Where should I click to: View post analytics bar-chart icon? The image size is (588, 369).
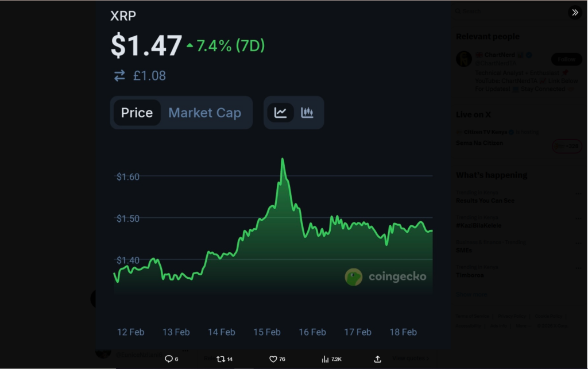[x=325, y=359]
